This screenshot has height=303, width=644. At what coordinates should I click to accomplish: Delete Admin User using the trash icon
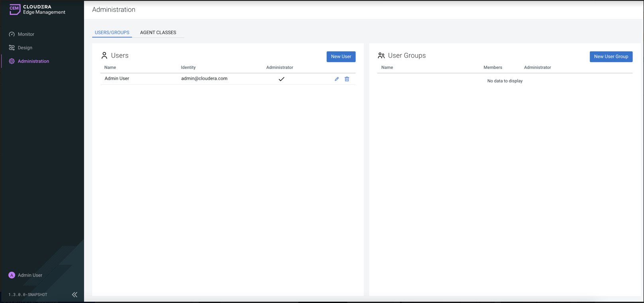pyautogui.click(x=347, y=79)
